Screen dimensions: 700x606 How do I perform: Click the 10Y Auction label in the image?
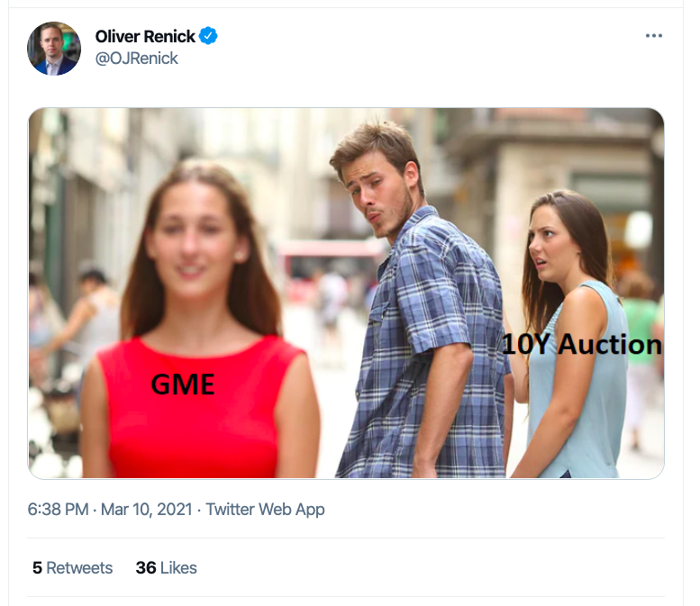pyautogui.click(x=582, y=345)
